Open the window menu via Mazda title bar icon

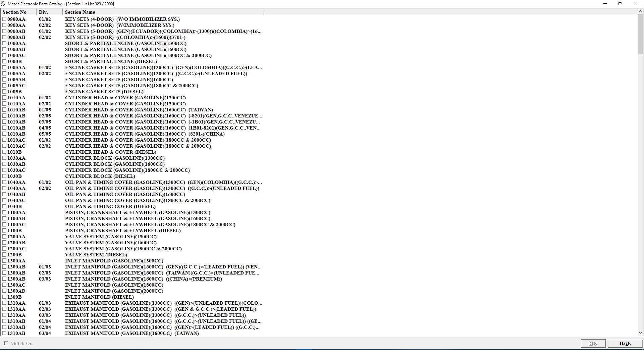[3, 4]
